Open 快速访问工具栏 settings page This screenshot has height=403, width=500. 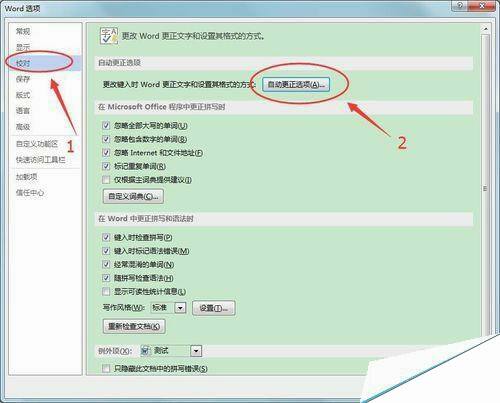click(41, 160)
